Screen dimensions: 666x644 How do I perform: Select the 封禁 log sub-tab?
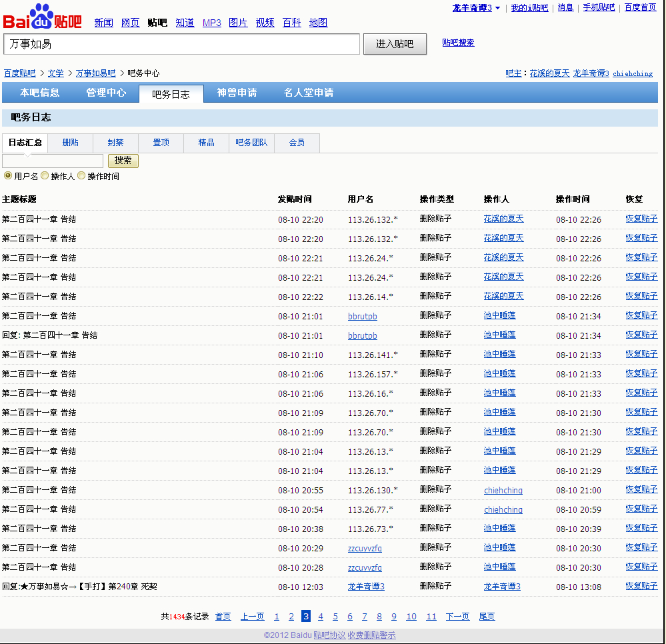115,143
